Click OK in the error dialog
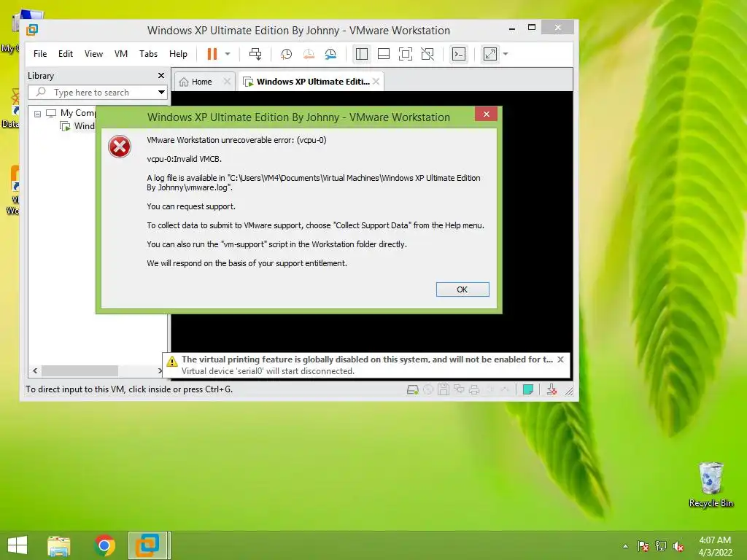Image resolution: width=747 pixels, height=560 pixels. (x=462, y=289)
